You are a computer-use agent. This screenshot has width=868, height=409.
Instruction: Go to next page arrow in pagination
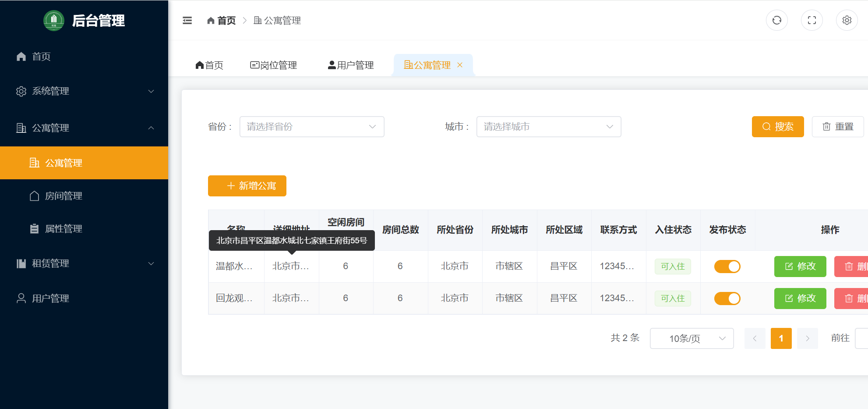(x=808, y=338)
